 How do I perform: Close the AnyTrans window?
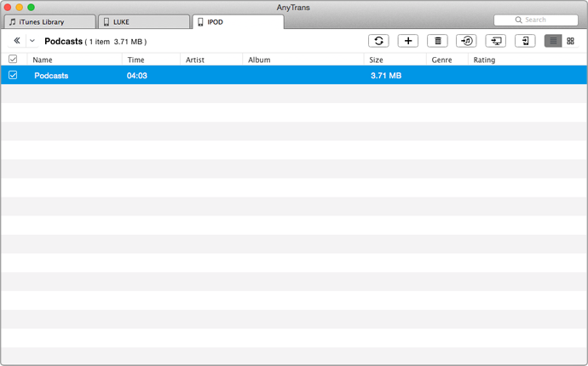click(7, 7)
